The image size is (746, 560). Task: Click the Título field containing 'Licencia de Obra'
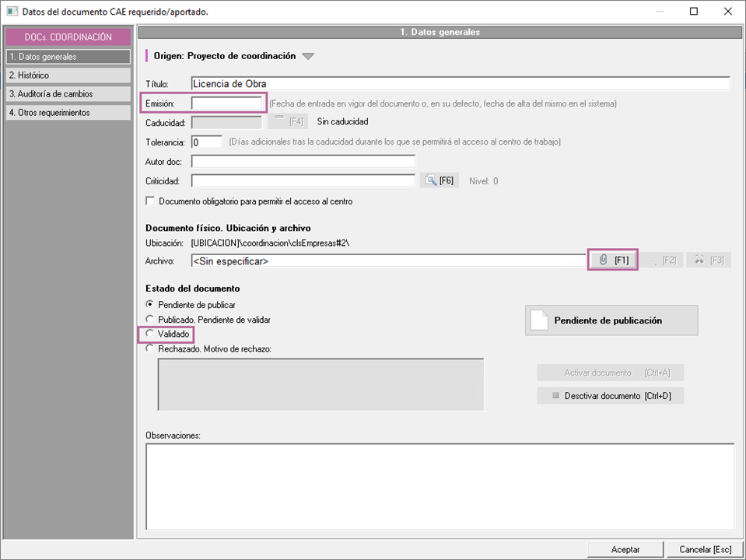tap(461, 84)
